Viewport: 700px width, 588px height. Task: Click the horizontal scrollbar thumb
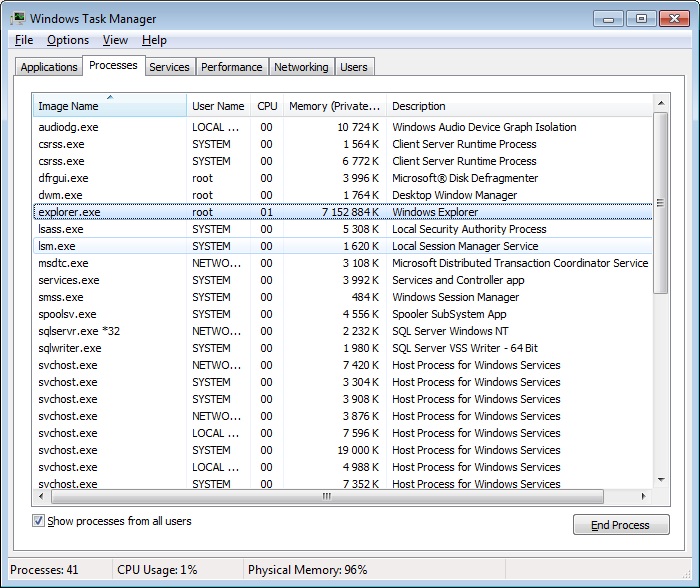(327, 496)
